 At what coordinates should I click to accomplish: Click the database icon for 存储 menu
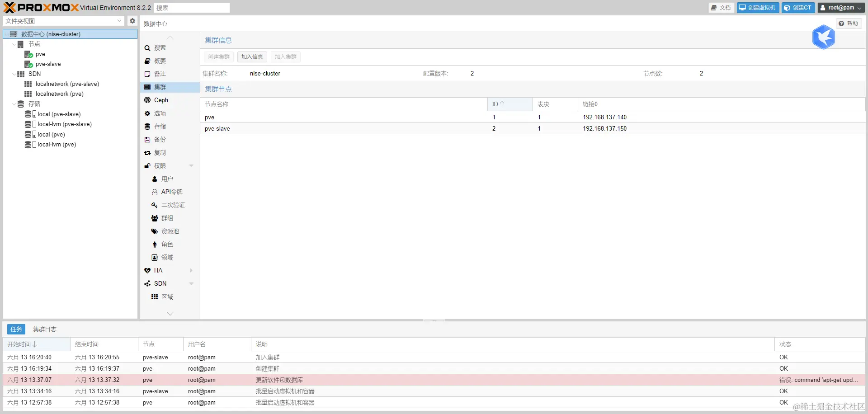[147, 127]
